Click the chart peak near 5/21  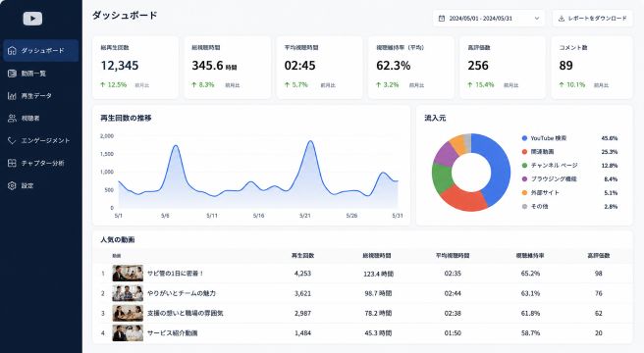point(310,141)
